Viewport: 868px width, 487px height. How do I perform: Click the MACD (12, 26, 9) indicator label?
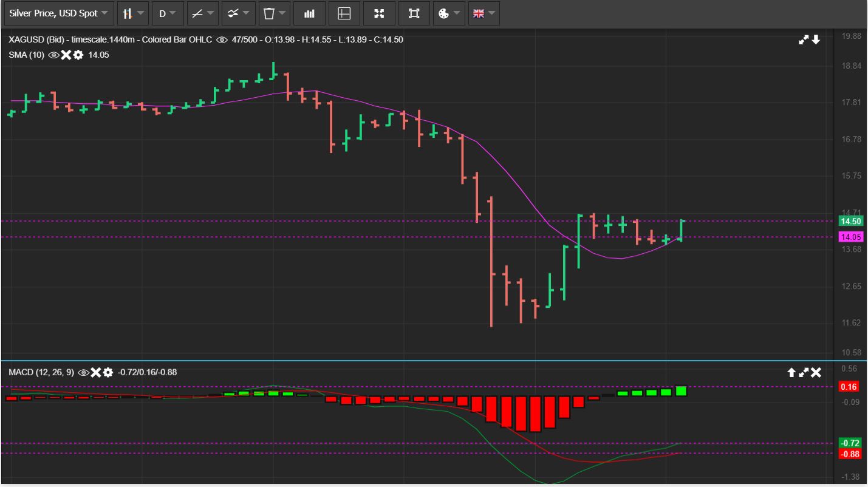(x=41, y=372)
